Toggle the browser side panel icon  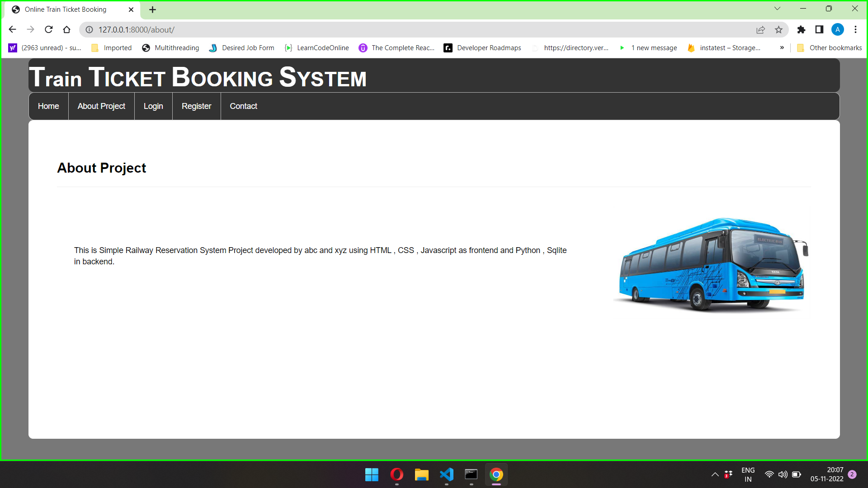pyautogui.click(x=819, y=30)
